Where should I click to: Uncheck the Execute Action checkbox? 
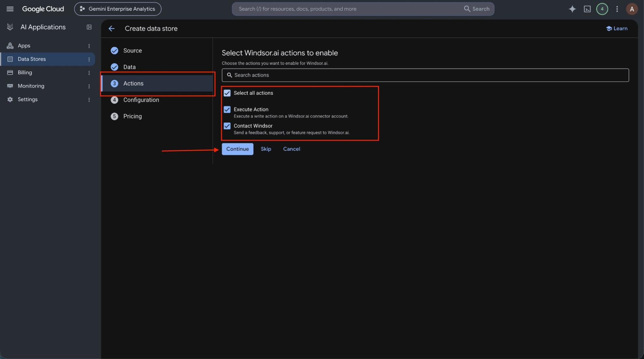coord(227,109)
